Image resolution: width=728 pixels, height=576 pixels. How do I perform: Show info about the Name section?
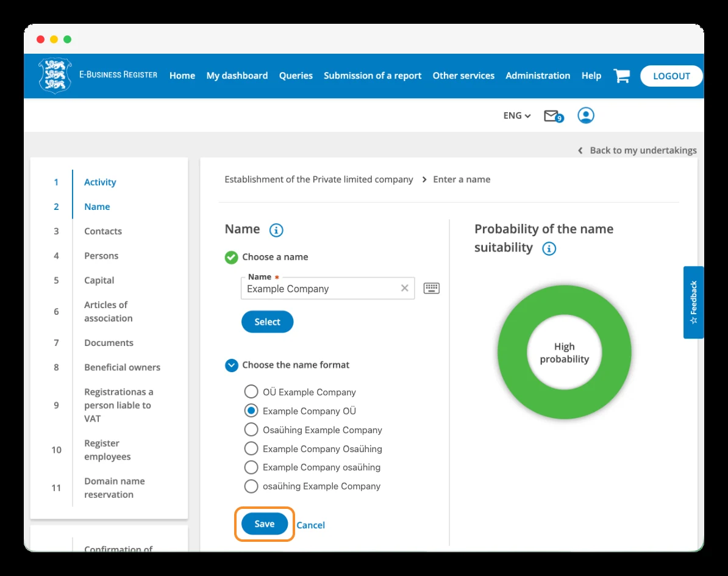[276, 230]
